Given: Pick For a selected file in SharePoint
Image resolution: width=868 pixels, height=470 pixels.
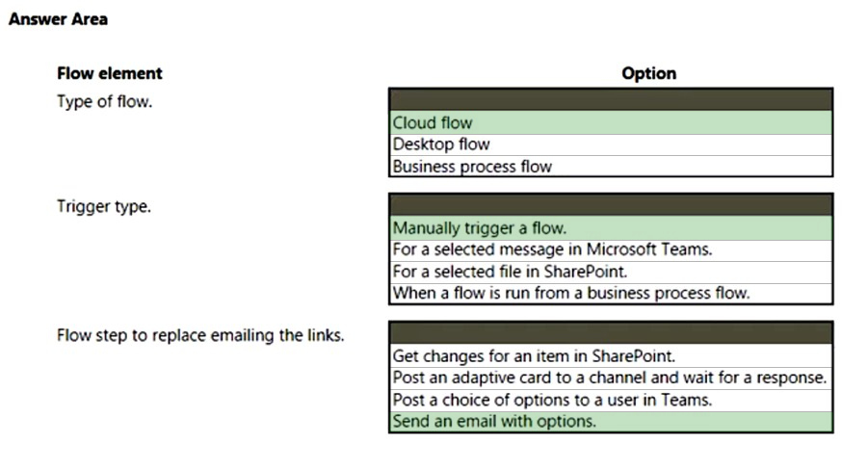Looking at the screenshot, I should click(611, 272).
